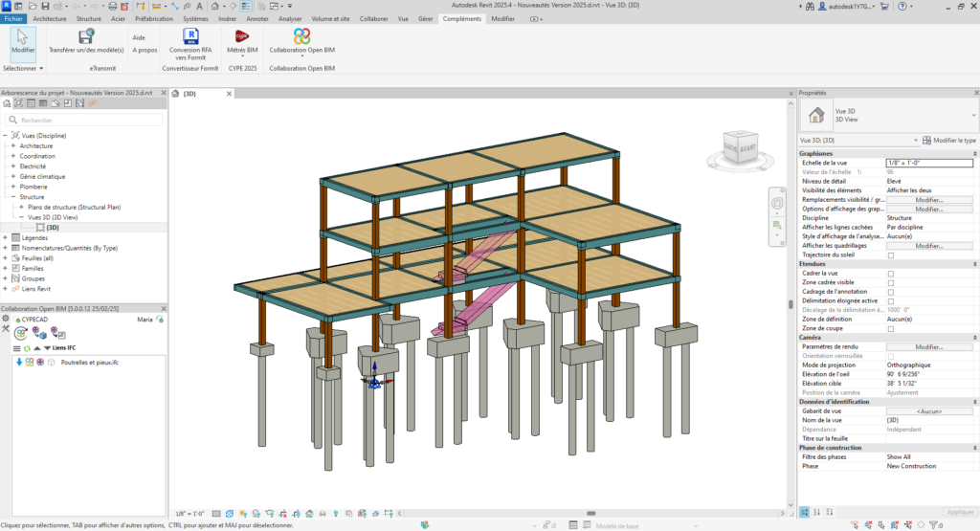Click the blue download arrow beside Poutrelles et pieux.ifc
The height and width of the screenshot is (531, 980).
click(19, 363)
